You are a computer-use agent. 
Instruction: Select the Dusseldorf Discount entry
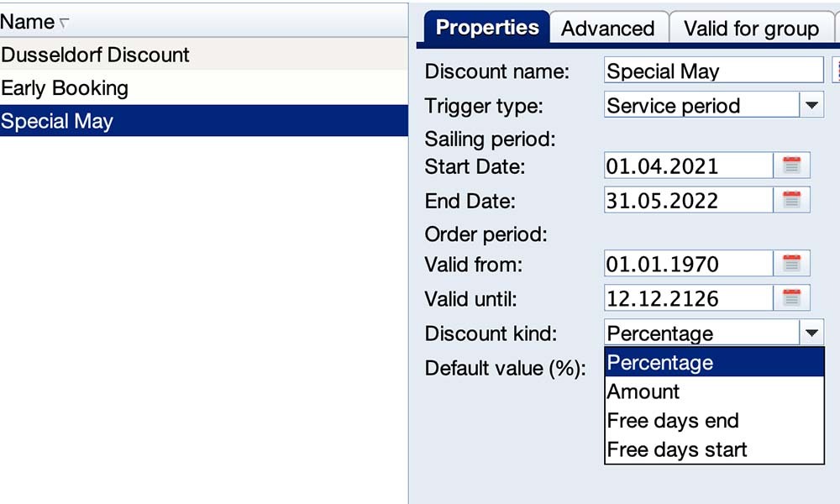point(95,55)
